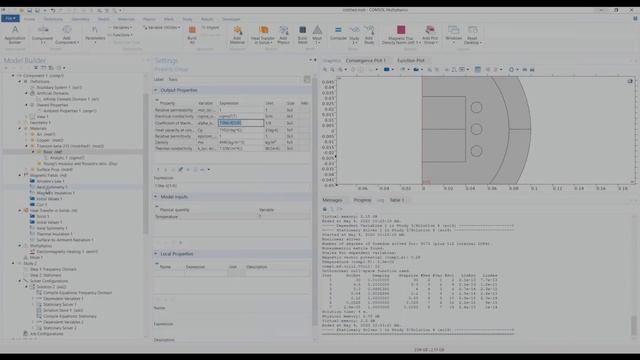Image resolution: width=640 pixels, height=360 pixels.
Task: Click the edit pencil icon below property table
Action: (180, 169)
